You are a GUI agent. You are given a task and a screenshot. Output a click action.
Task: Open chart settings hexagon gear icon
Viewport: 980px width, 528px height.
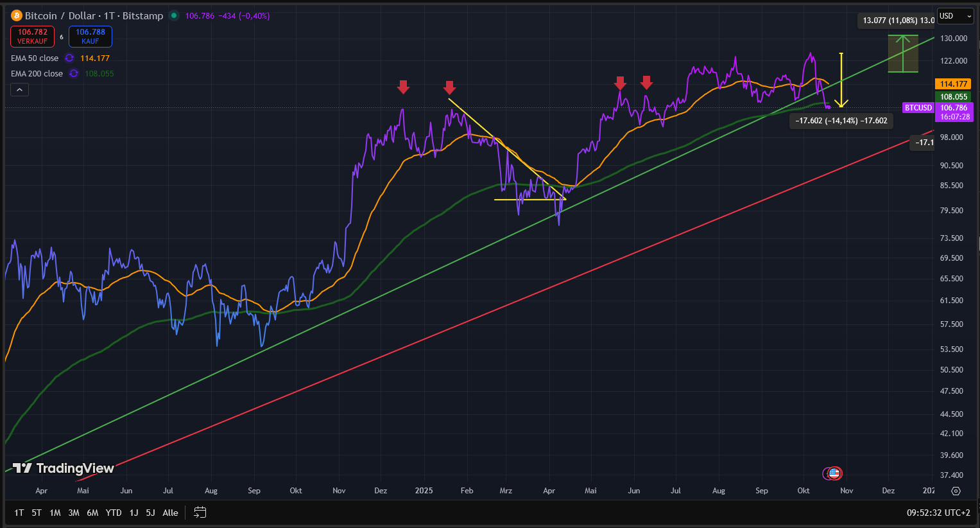click(x=956, y=491)
